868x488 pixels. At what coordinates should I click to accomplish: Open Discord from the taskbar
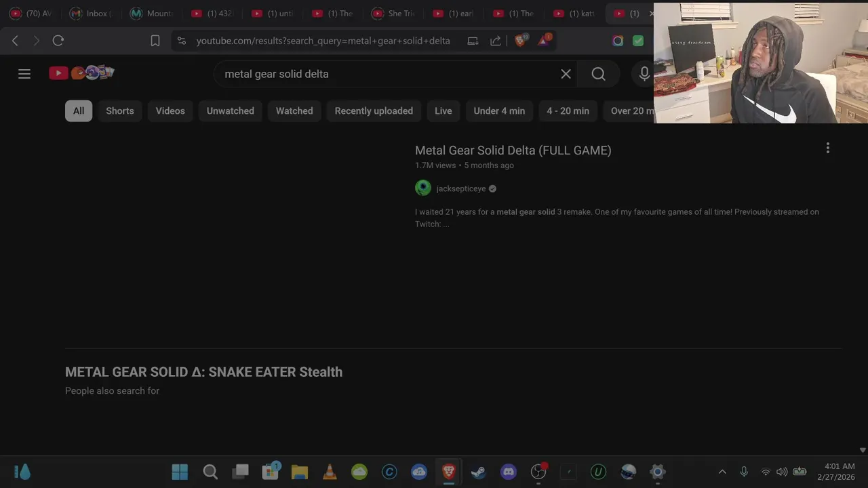coord(509,472)
